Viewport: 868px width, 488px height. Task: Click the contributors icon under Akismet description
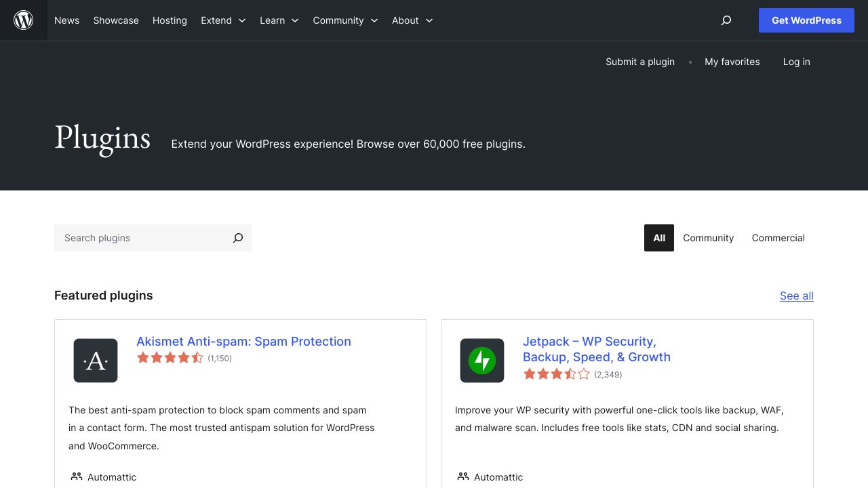(77, 476)
